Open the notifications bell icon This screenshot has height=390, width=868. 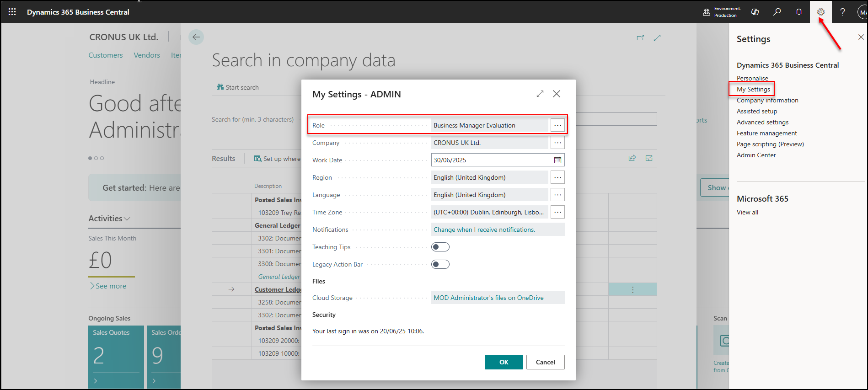tap(799, 12)
